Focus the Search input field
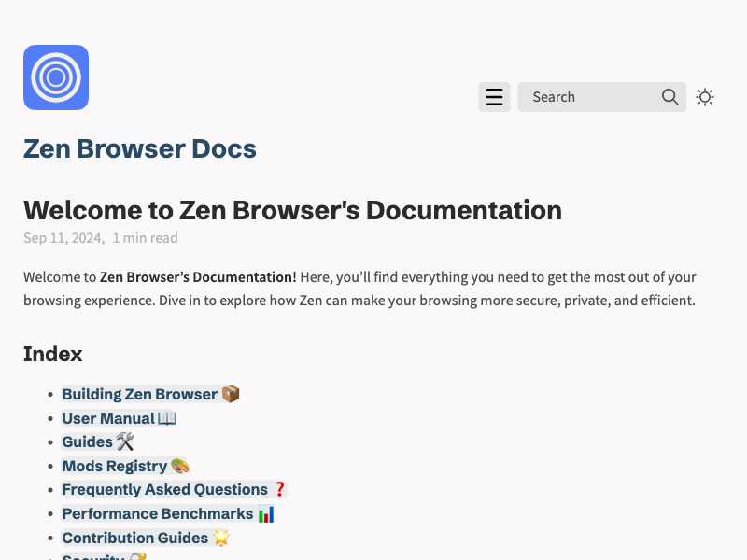Image resolution: width=747 pixels, height=560 pixels. point(601,97)
